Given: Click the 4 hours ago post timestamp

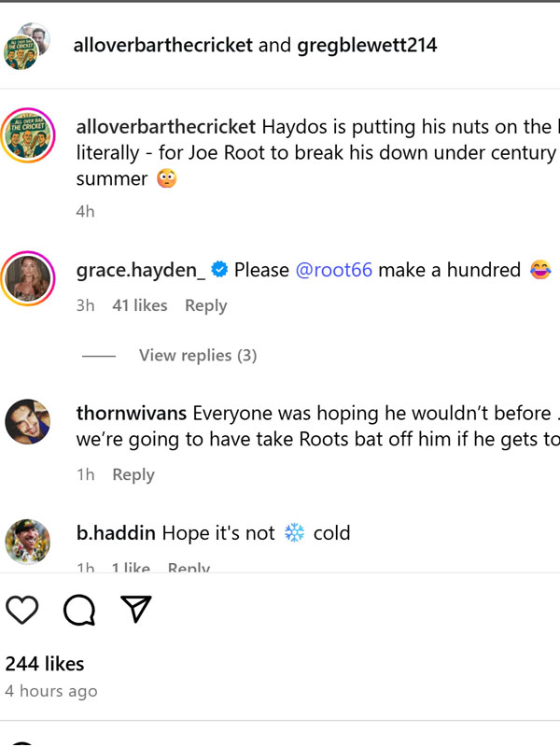Looking at the screenshot, I should coord(51,691).
